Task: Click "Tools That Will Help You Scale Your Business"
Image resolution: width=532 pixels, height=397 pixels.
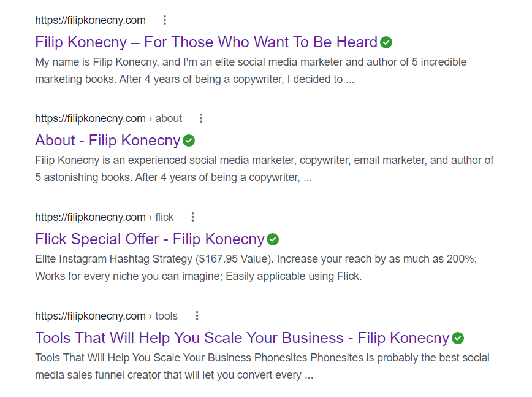Action: 239,337
